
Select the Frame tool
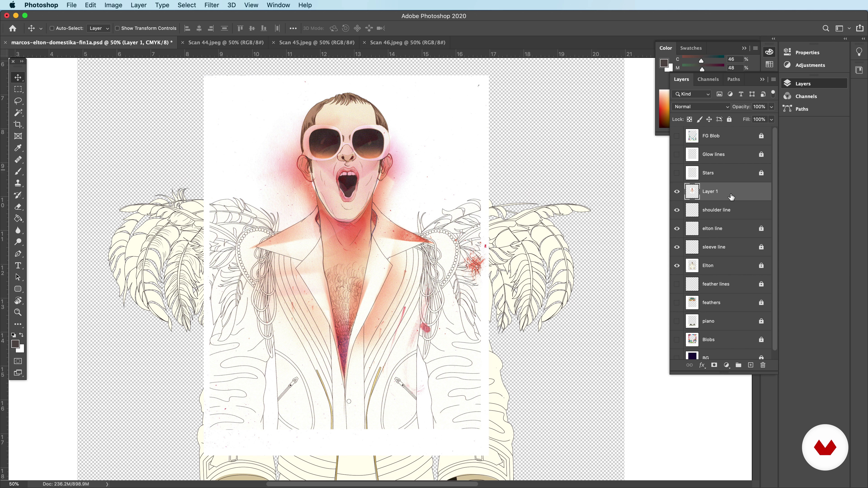(18, 136)
